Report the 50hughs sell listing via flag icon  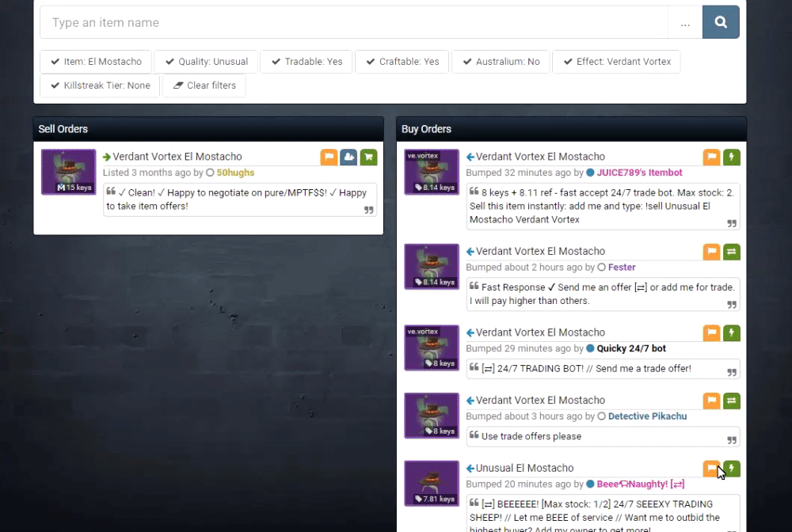point(329,157)
